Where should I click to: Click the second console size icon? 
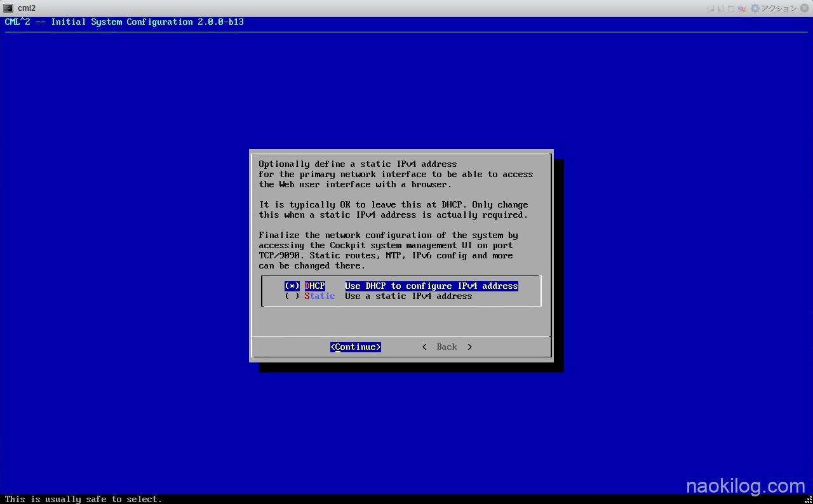pos(721,8)
